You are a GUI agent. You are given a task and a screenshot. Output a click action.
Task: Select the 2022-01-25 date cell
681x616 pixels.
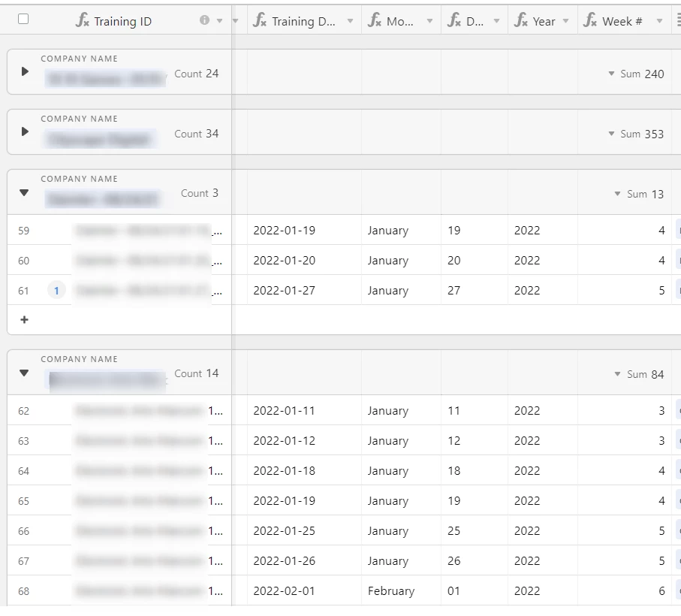pyautogui.click(x=304, y=530)
